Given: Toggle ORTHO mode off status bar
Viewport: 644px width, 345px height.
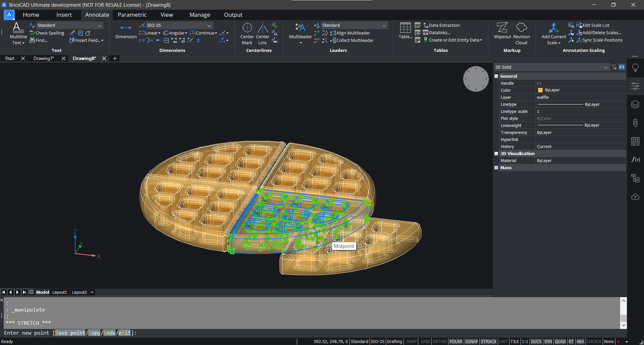Looking at the screenshot, I should point(440,341).
